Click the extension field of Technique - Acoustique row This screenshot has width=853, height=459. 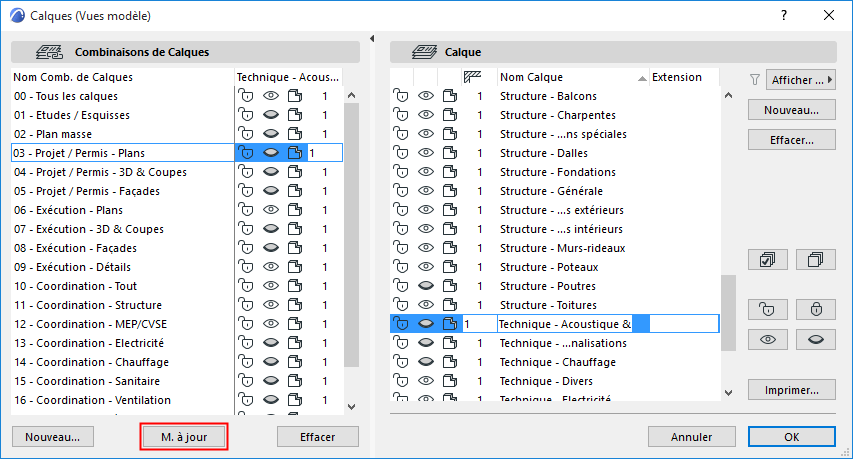point(684,324)
